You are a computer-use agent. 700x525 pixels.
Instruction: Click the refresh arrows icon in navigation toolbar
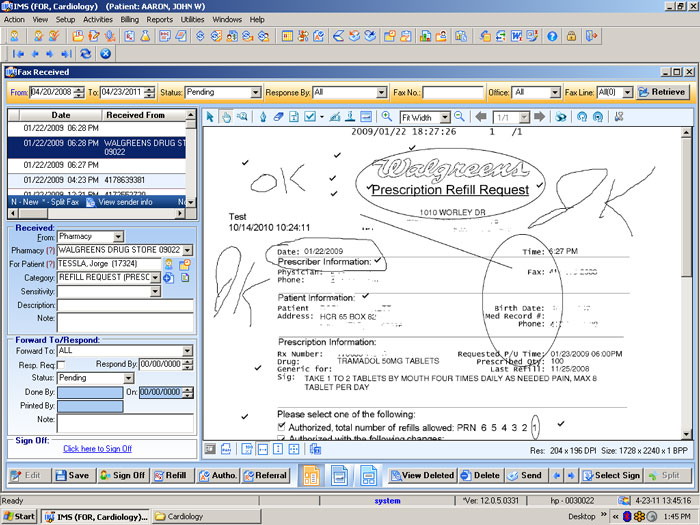(x=86, y=54)
